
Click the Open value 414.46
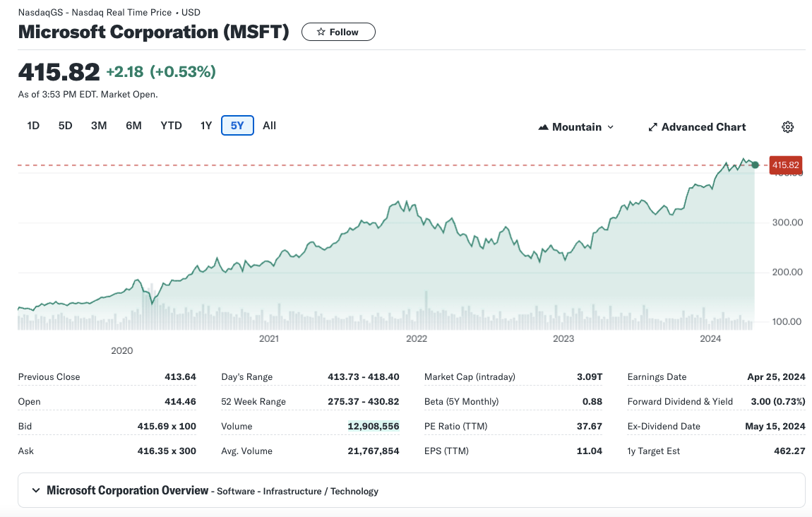[180, 401]
